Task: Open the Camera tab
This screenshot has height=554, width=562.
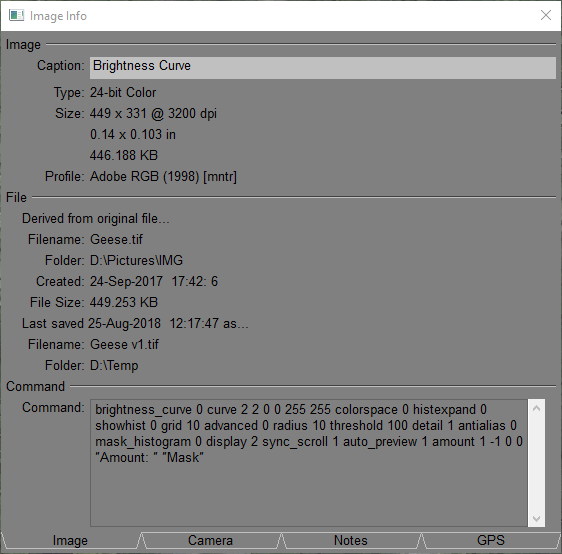Action: tap(210, 540)
